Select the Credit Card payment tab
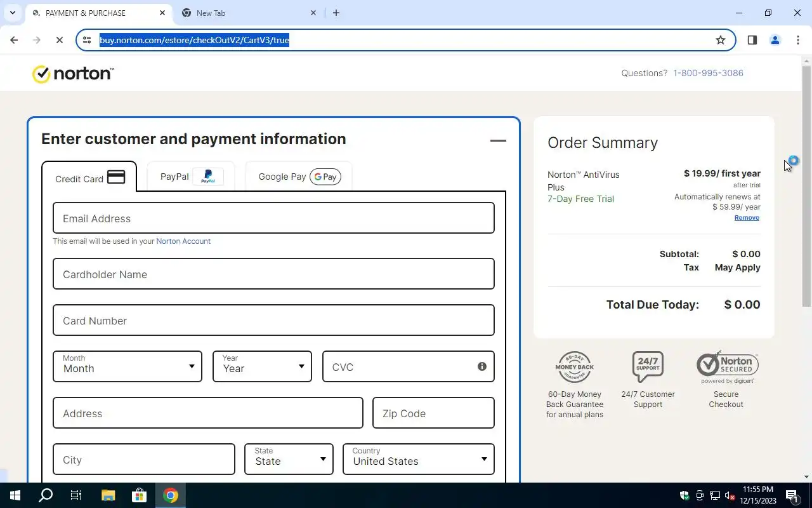This screenshot has height=508, width=812. [89, 177]
